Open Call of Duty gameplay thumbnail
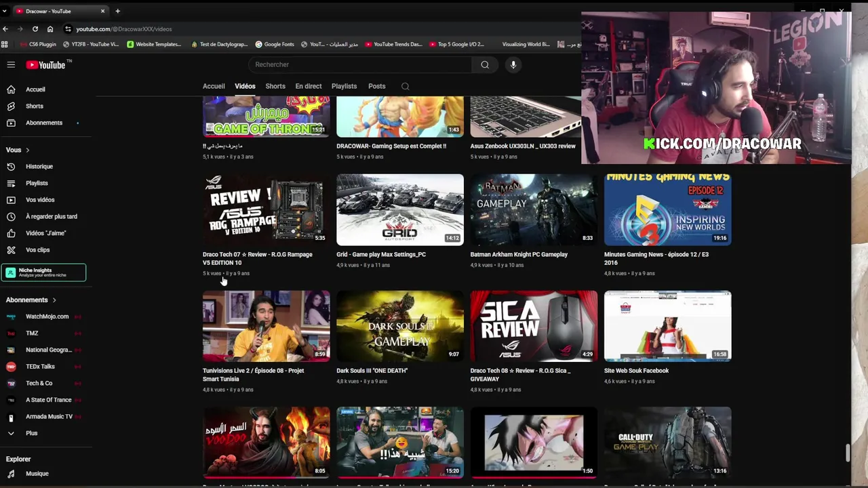Image resolution: width=868 pixels, height=488 pixels. point(668,443)
